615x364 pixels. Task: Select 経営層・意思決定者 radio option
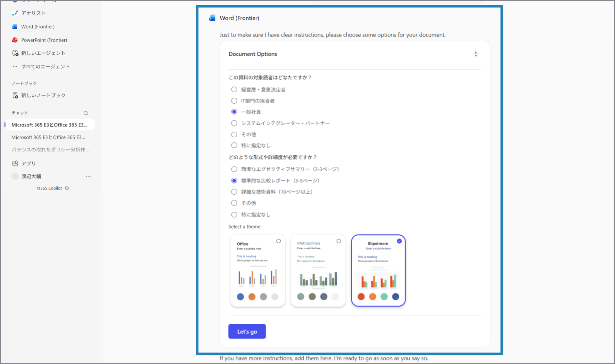(234, 90)
